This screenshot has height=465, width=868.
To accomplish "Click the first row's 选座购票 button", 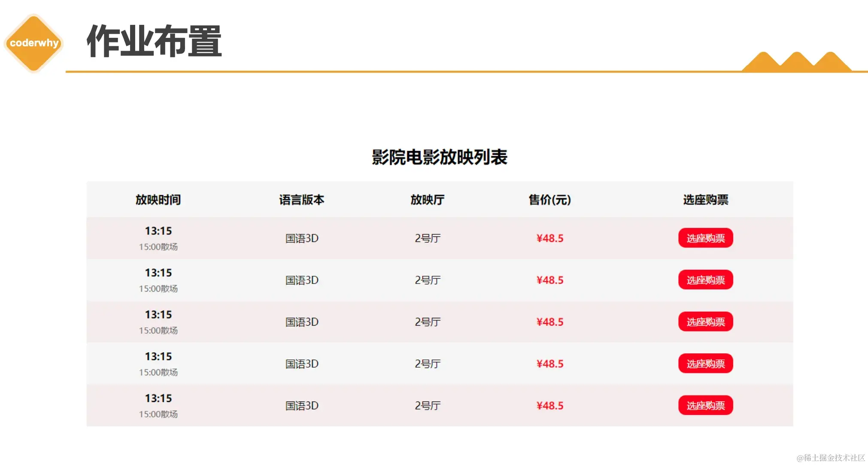I will click(x=705, y=238).
